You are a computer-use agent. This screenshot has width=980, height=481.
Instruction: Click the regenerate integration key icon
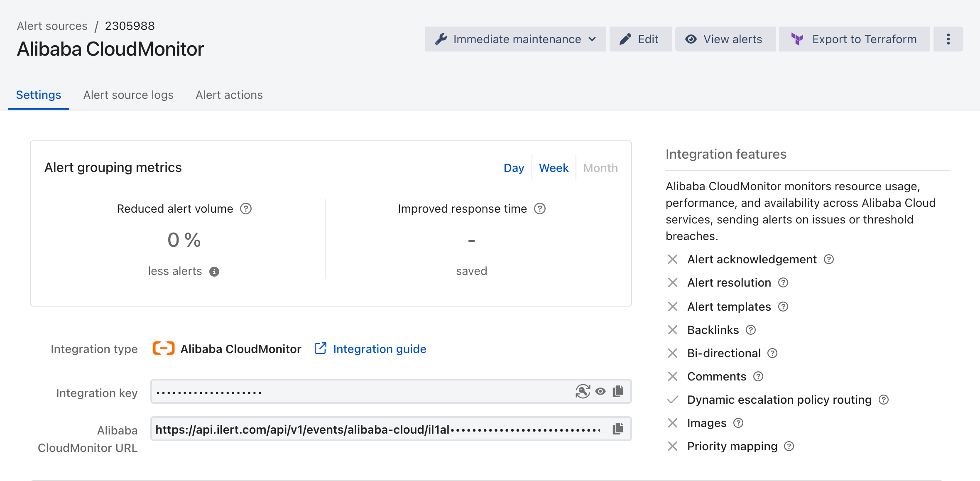pos(583,391)
